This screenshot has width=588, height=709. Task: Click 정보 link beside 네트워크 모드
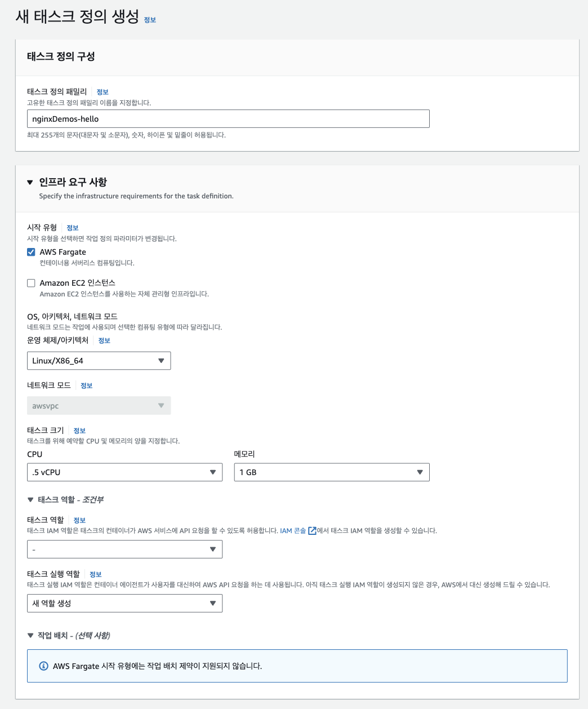pyautogui.click(x=86, y=385)
